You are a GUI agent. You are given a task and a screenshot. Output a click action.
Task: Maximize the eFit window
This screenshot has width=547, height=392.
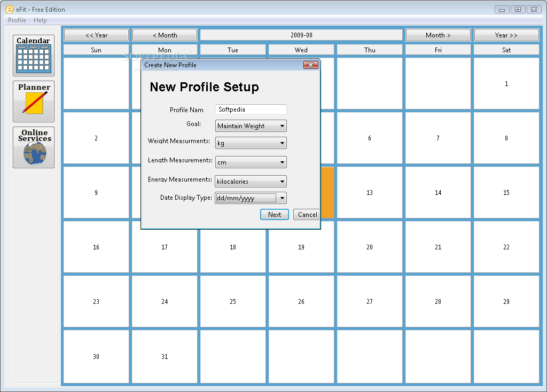click(x=518, y=10)
